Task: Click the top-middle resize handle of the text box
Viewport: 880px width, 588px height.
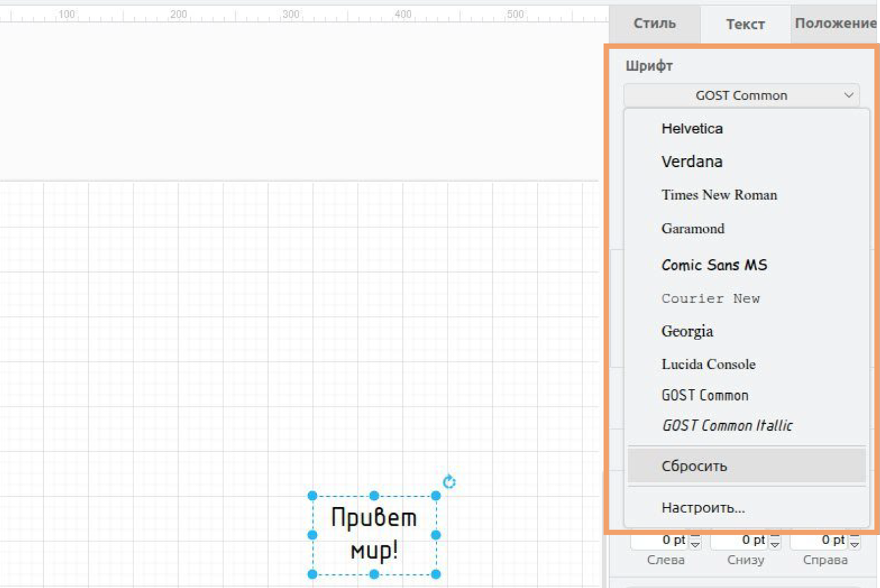Action: tap(374, 496)
